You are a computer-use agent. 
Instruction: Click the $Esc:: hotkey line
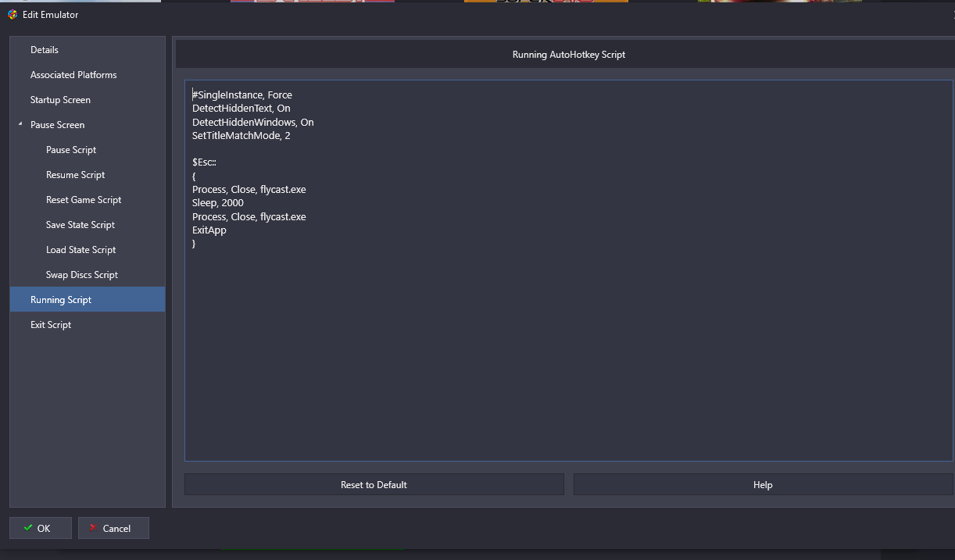click(204, 162)
